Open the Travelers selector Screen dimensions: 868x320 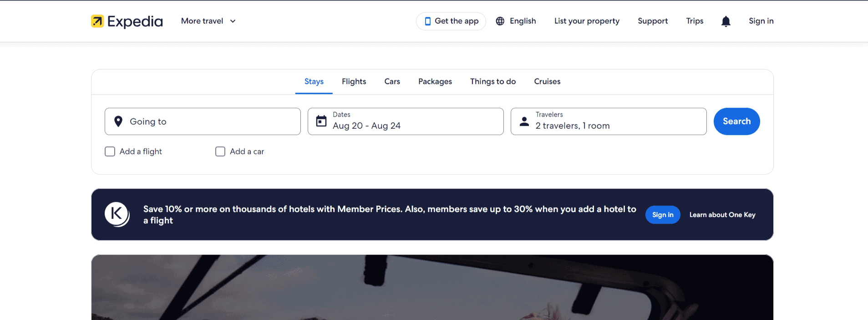tap(609, 121)
